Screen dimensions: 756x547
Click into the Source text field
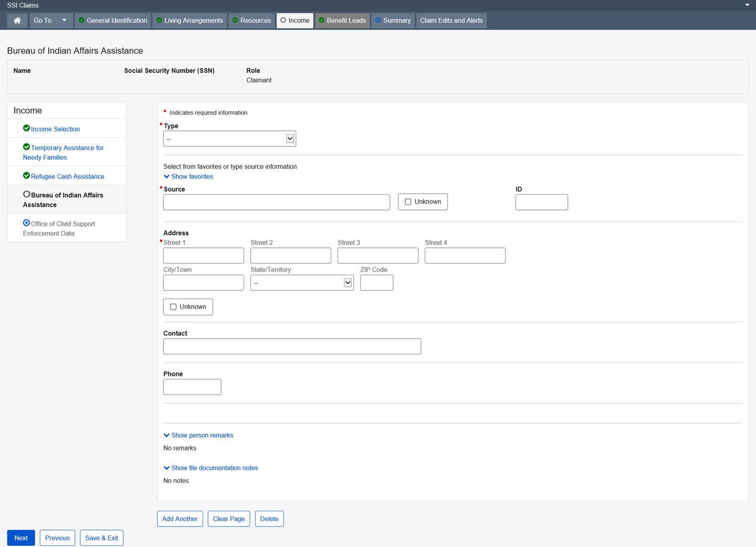pos(276,202)
